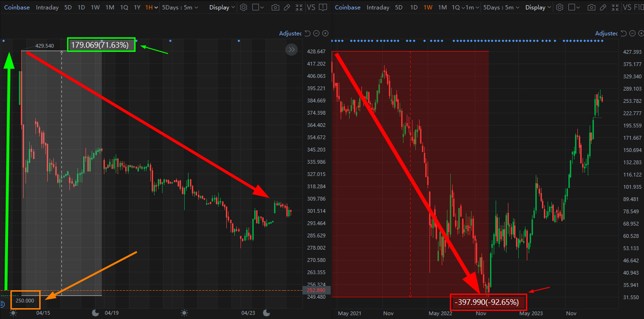Screen dimensions: 644x319
Task: Click the moon icon after 04/23
Action: tap(266, 313)
